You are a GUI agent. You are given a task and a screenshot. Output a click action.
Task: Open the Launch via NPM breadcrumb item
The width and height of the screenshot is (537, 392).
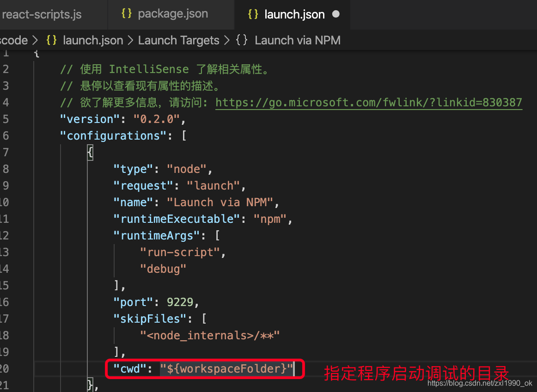(298, 40)
